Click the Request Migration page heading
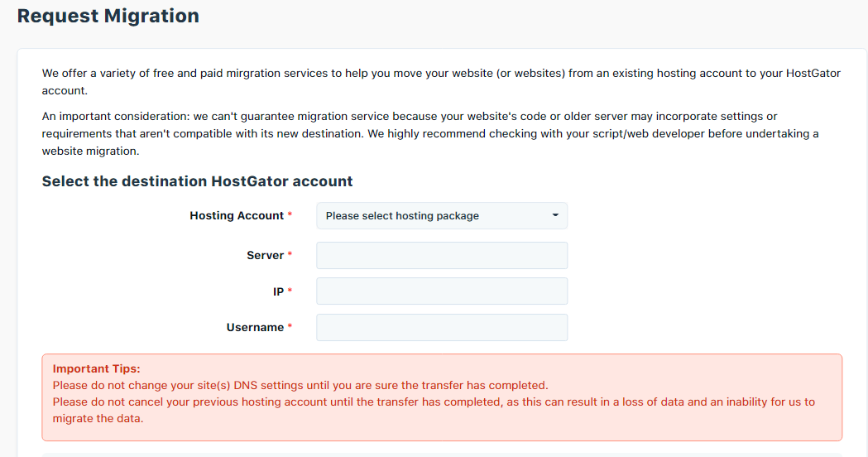Viewport: 868px width, 457px height. coord(108,16)
